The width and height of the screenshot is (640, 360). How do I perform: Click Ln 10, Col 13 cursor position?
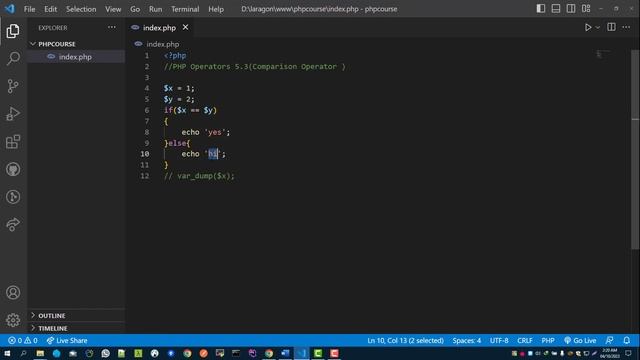(405, 340)
